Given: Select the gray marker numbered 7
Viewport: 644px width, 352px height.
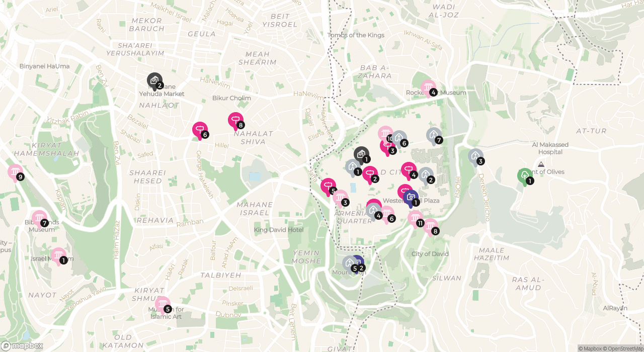Looking at the screenshot, I should click(x=434, y=135).
